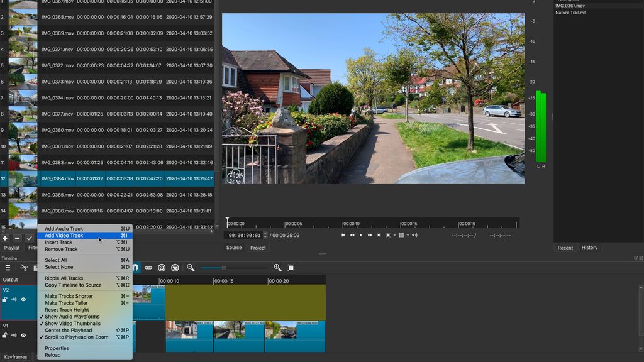Image resolution: width=644 pixels, height=362 pixels.
Task: Append a clip with the Playlist plus icon
Action: (5, 239)
